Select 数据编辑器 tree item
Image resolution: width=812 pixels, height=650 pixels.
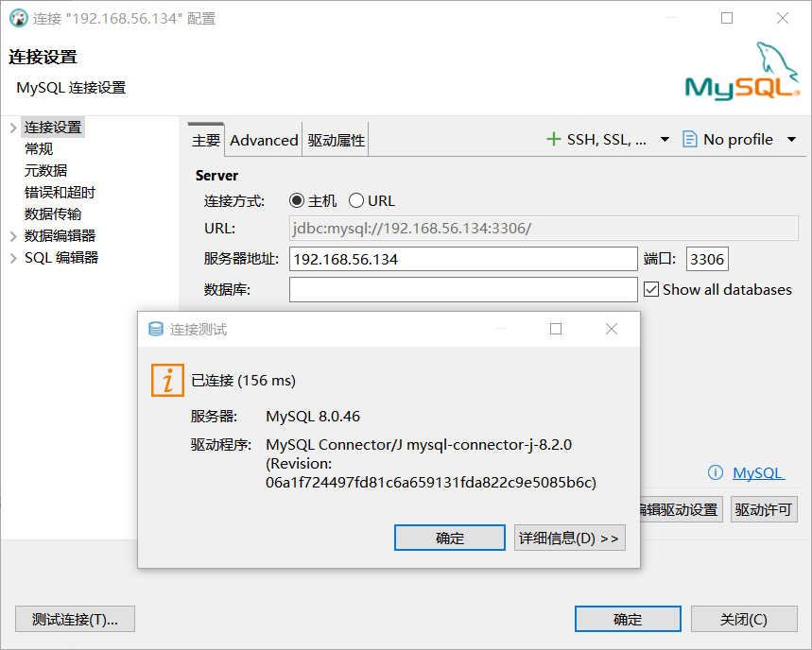pos(60,236)
